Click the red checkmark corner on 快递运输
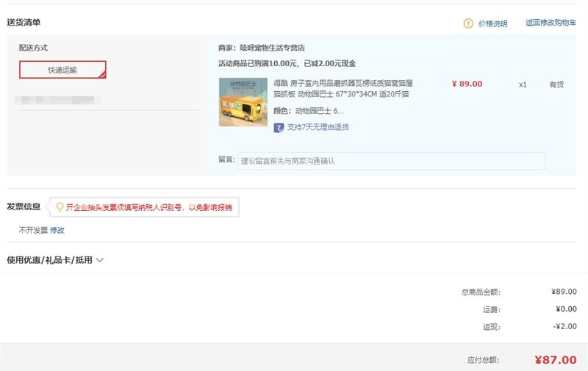The height and width of the screenshot is (371, 588). click(x=102, y=75)
